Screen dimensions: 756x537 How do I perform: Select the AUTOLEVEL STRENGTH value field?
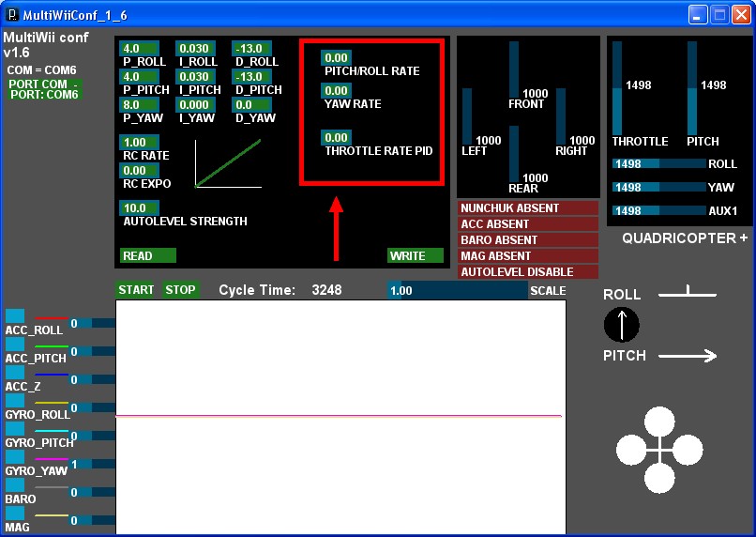(x=140, y=208)
